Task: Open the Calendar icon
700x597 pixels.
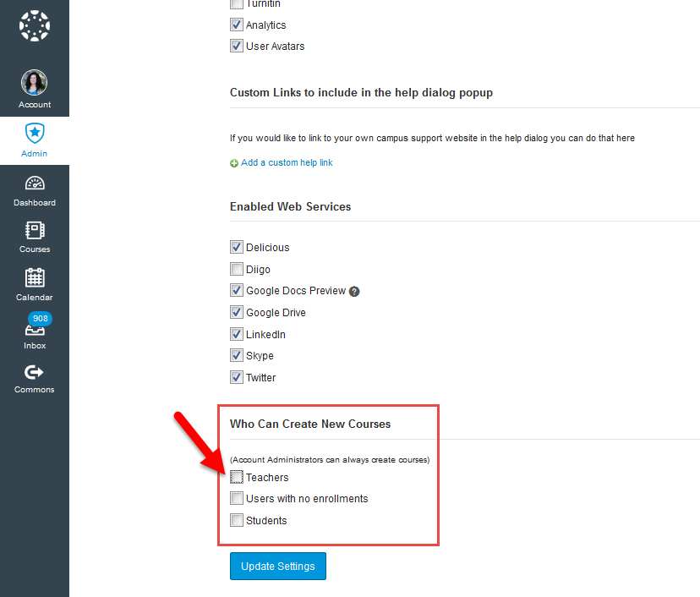Action: click(34, 280)
